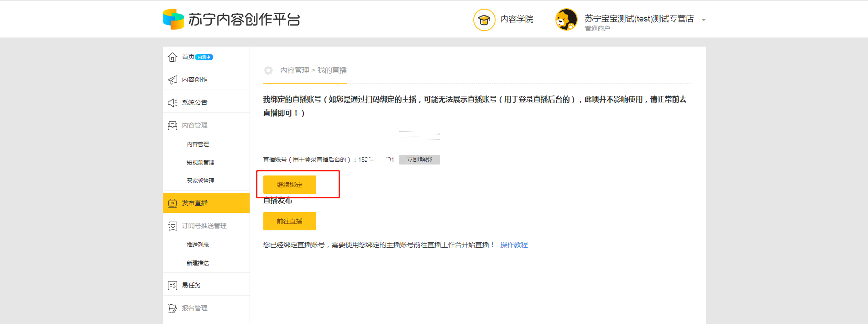Click the 内容管理 breadcrumb link
The height and width of the screenshot is (324, 868).
294,70
